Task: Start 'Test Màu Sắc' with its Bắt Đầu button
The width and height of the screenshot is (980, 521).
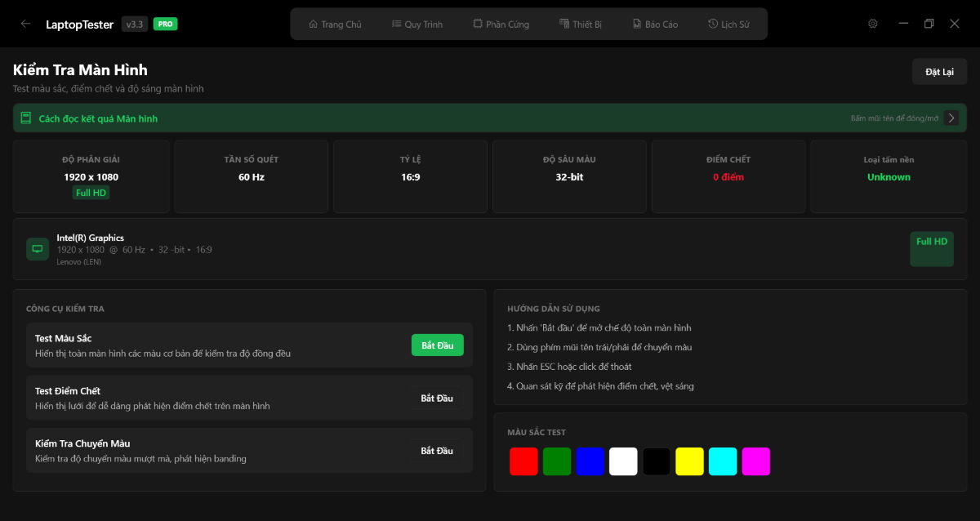Action: pyautogui.click(x=437, y=345)
